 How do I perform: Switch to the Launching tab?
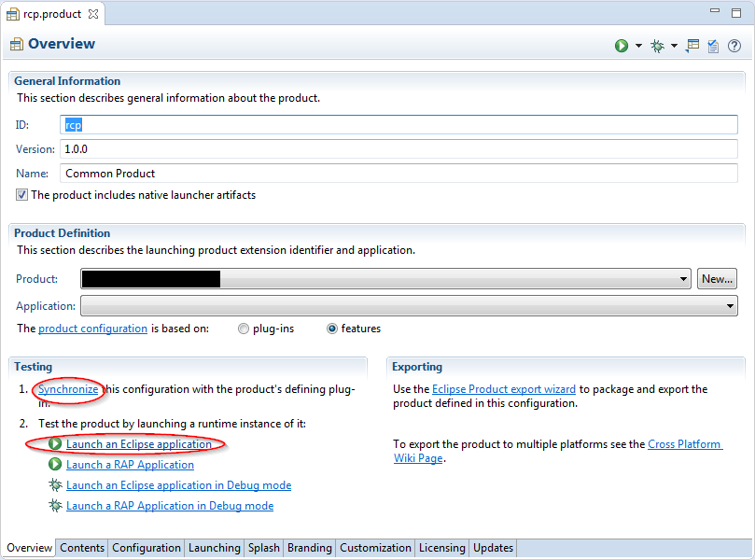tap(215, 548)
